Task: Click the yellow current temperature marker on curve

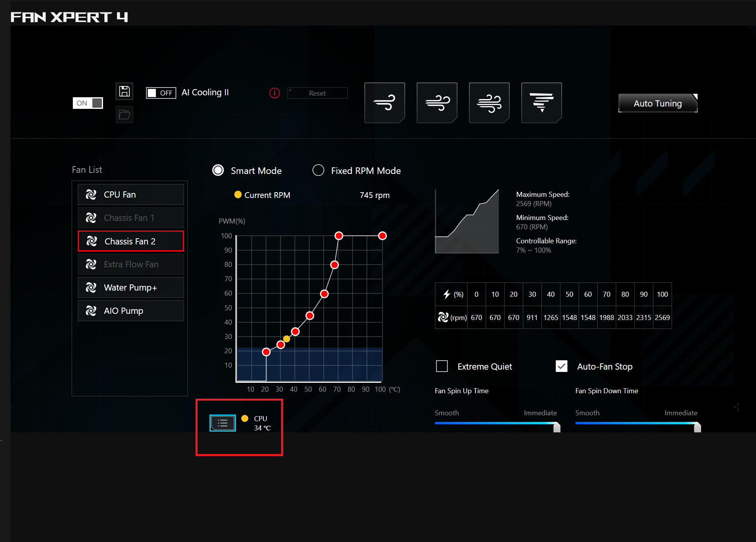Action: pos(287,339)
